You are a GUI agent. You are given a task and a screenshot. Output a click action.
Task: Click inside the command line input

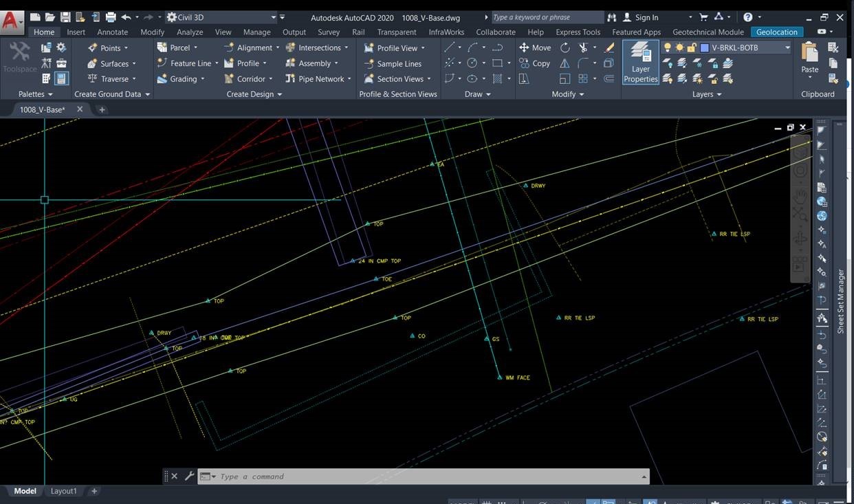click(413, 476)
